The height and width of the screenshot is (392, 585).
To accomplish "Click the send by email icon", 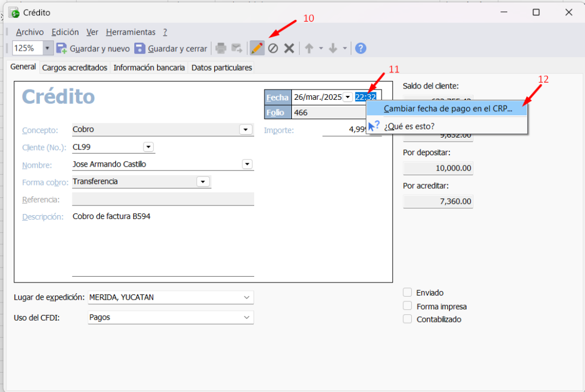I will pyautogui.click(x=237, y=49).
